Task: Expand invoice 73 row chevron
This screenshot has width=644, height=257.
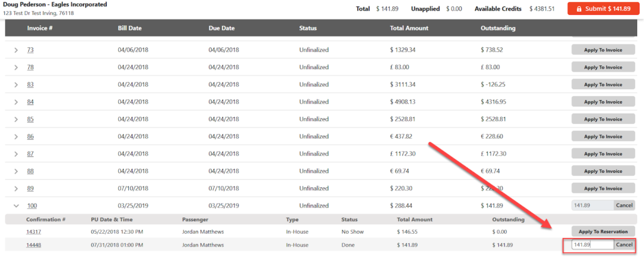Action: (x=16, y=50)
